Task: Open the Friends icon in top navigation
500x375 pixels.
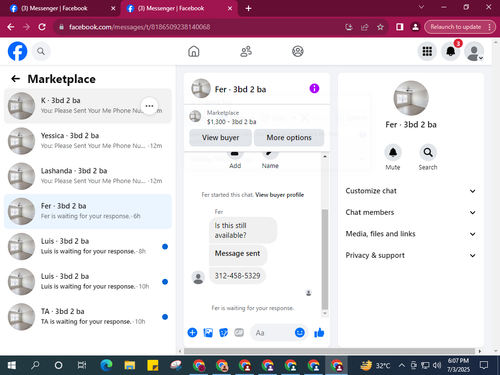Action: pyautogui.click(x=246, y=51)
